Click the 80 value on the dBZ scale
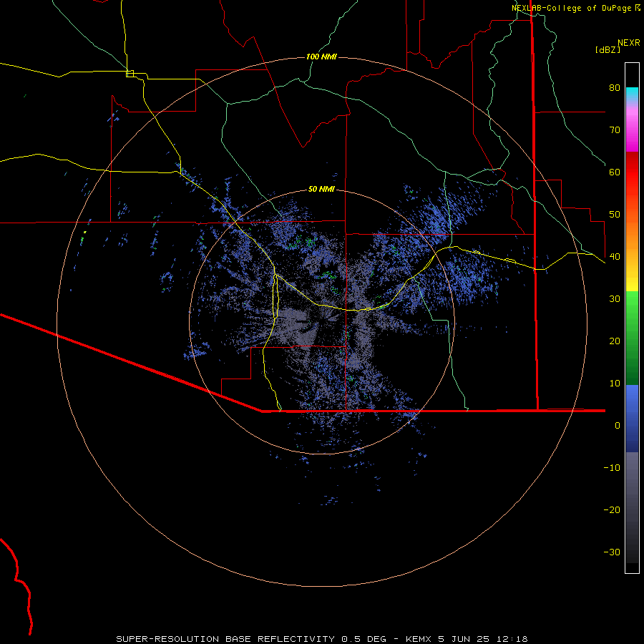 coord(615,88)
